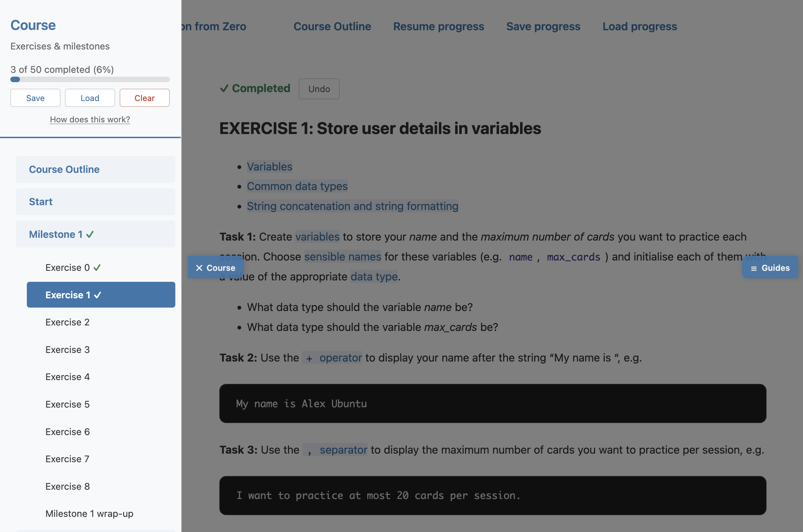Go to Exercise 3 in sidebar
The width and height of the screenshot is (803, 532).
tap(101, 350)
